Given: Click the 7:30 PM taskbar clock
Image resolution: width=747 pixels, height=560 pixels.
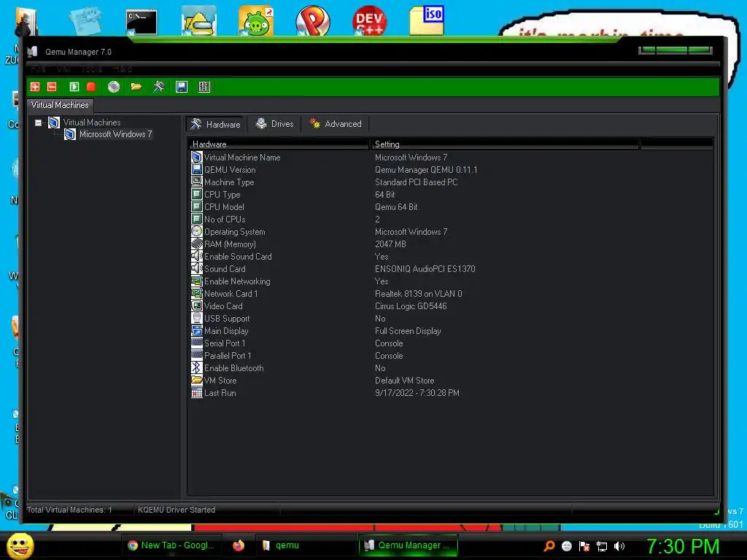Looking at the screenshot, I should (x=682, y=546).
